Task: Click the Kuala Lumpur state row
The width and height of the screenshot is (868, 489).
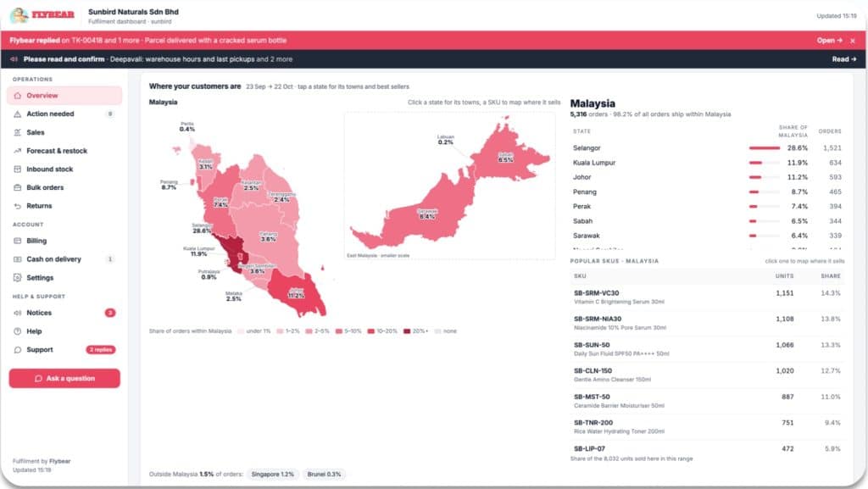Action: (x=707, y=163)
